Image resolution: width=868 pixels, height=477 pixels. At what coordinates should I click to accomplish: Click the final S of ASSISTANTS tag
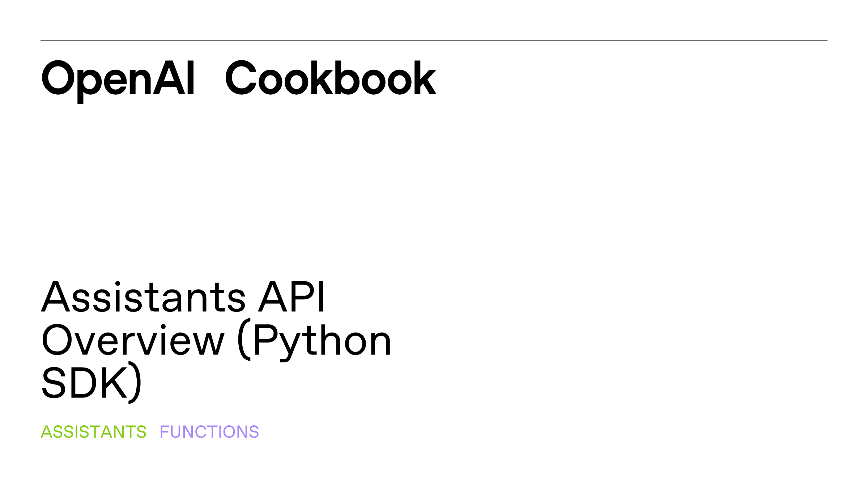[141, 432]
